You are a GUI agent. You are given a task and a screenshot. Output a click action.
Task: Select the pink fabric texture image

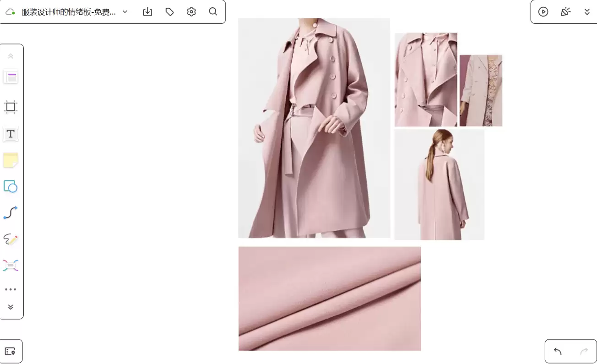pyautogui.click(x=330, y=299)
